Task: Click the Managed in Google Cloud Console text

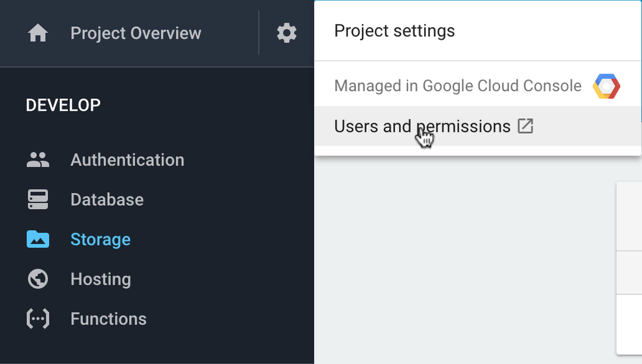Action: 458,86
